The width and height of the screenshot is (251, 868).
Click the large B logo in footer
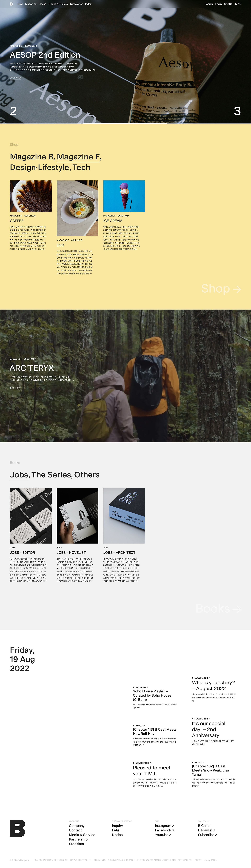18,828
